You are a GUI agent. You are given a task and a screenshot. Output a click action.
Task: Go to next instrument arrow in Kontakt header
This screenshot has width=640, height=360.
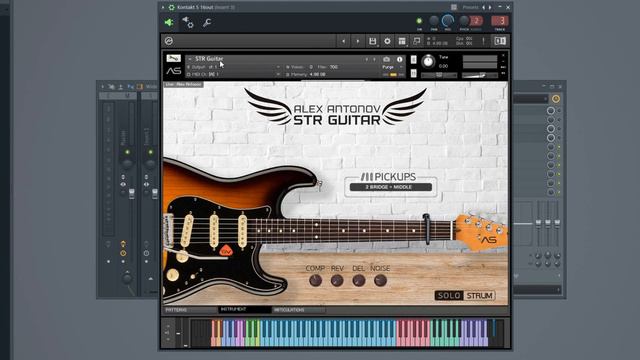coord(358,41)
